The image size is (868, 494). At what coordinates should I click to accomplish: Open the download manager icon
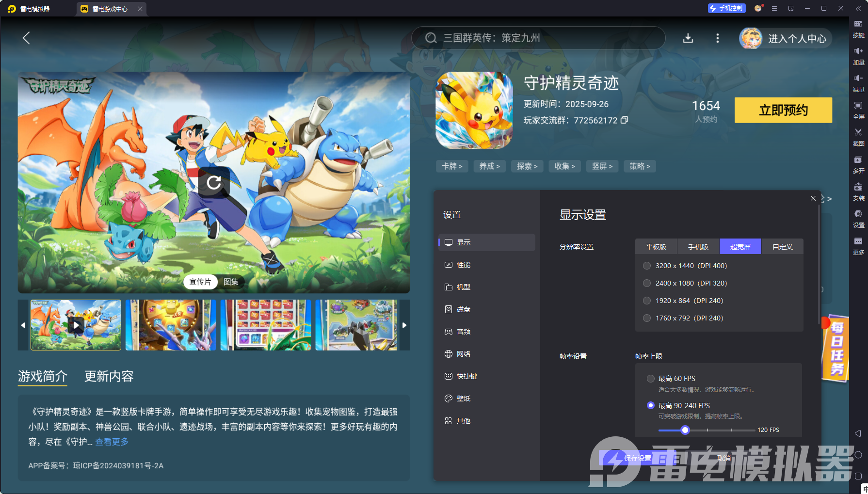pos(688,38)
